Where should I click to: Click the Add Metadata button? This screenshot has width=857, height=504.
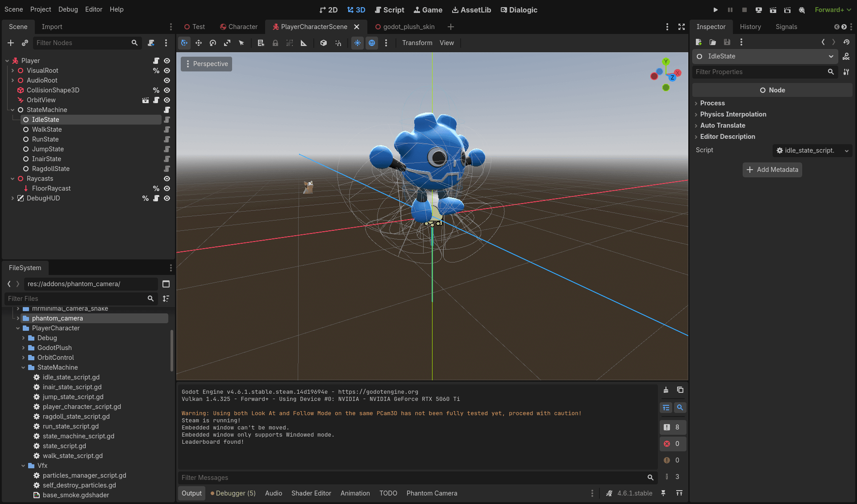pyautogui.click(x=772, y=170)
